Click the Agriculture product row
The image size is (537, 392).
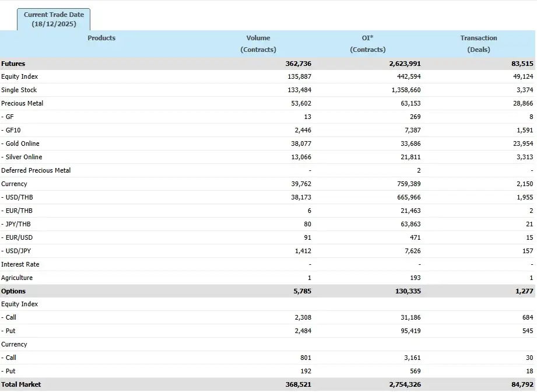(17, 278)
